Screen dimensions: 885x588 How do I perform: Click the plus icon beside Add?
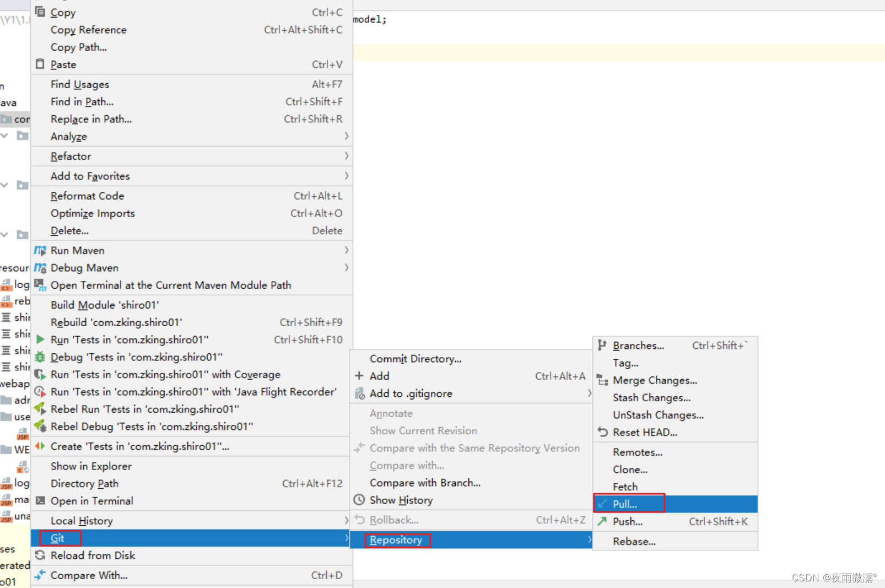359,376
